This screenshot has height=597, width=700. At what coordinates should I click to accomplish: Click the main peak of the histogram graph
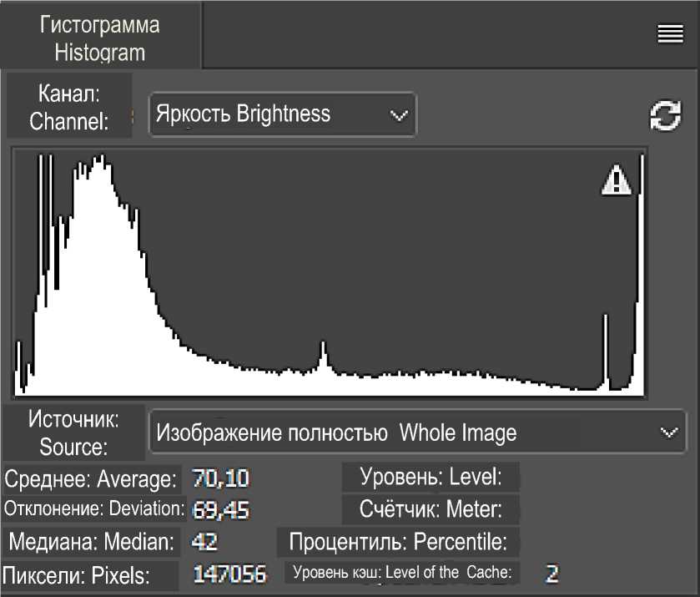(100, 167)
